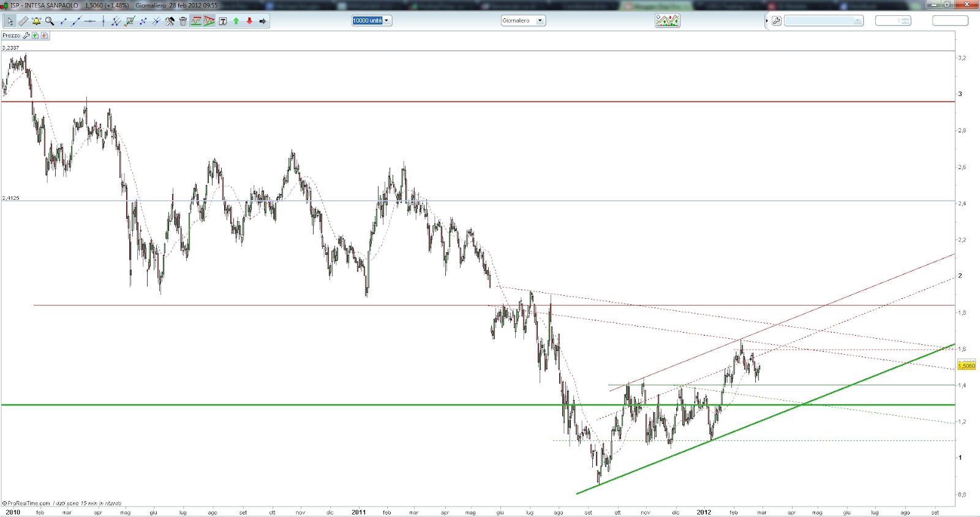
Task: Select the vertical line tool
Action: [x=104, y=21]
